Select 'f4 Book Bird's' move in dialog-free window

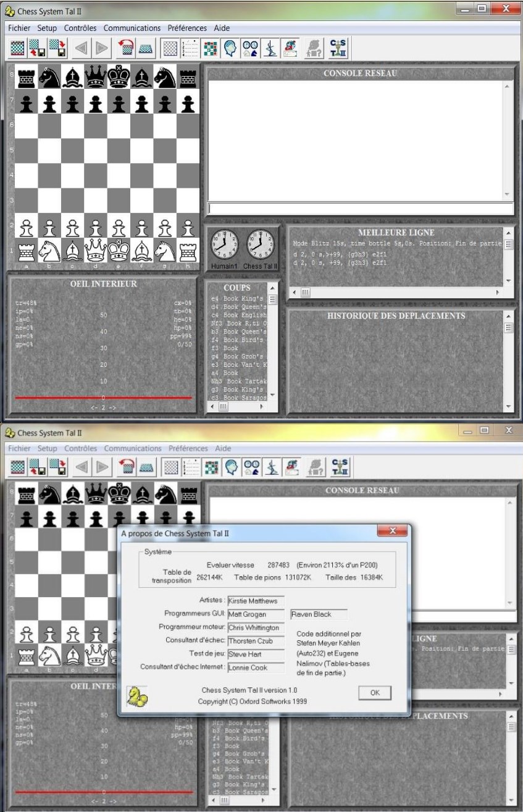(x=238, y=340)
